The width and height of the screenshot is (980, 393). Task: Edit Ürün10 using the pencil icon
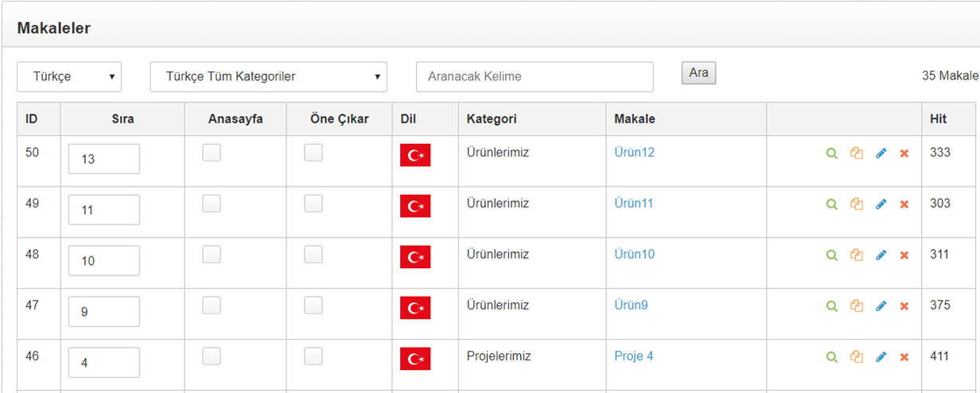[881, 255]
